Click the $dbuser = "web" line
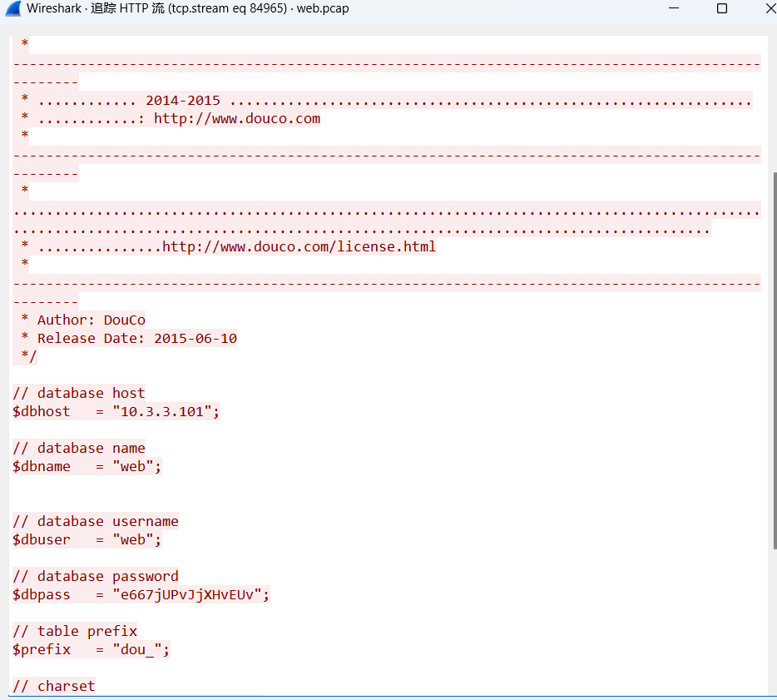777x700 pixels. click(x=87, y=540)
